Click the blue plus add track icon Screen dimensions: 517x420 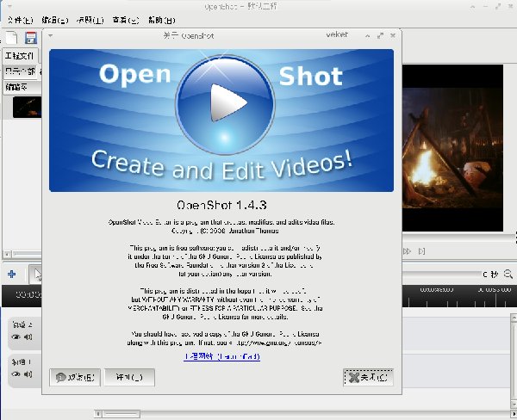pyautogui.click(x=11, y=274)
